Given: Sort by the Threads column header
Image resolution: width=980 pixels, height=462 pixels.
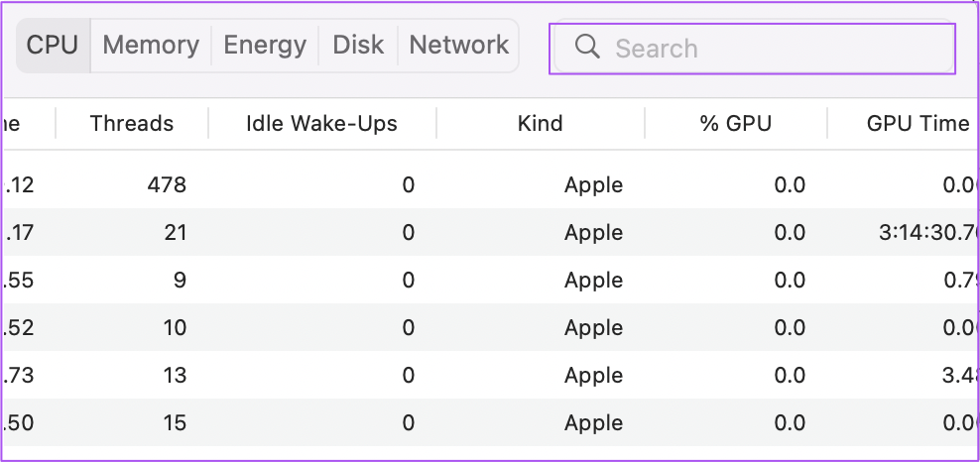Looking at the screenshot, I should pos(131,124).
